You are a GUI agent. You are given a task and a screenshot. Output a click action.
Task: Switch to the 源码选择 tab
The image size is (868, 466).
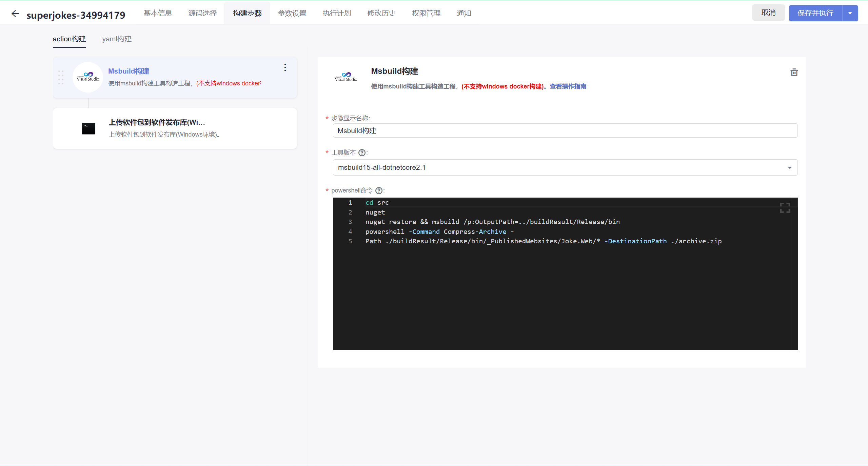(202, 13)
